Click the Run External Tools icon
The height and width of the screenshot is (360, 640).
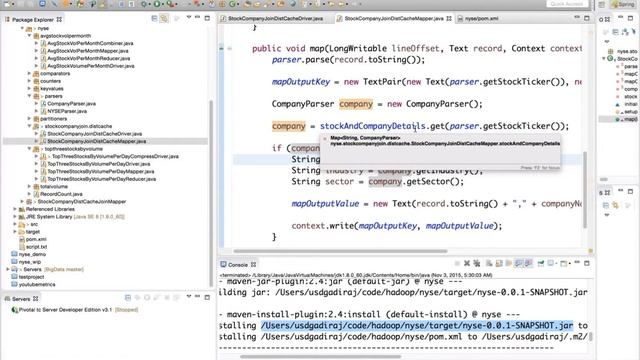point(171,4)
